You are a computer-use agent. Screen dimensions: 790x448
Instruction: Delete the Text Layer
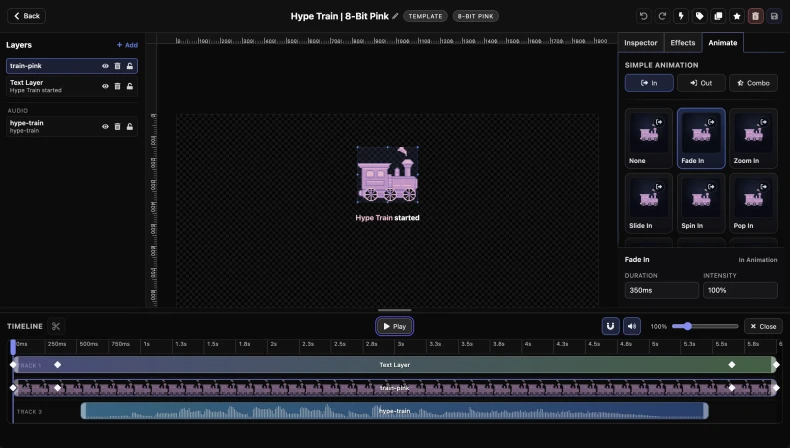117,86
